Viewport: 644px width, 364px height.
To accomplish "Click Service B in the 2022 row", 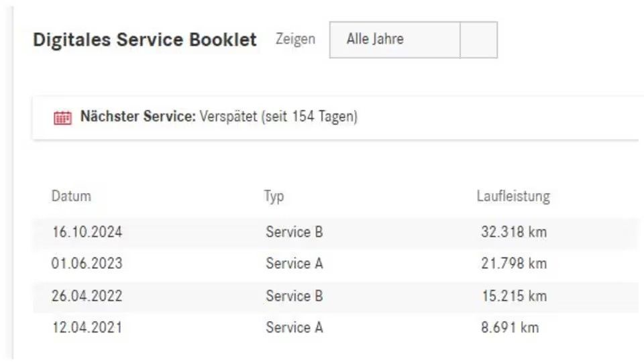I will point(294,296).
